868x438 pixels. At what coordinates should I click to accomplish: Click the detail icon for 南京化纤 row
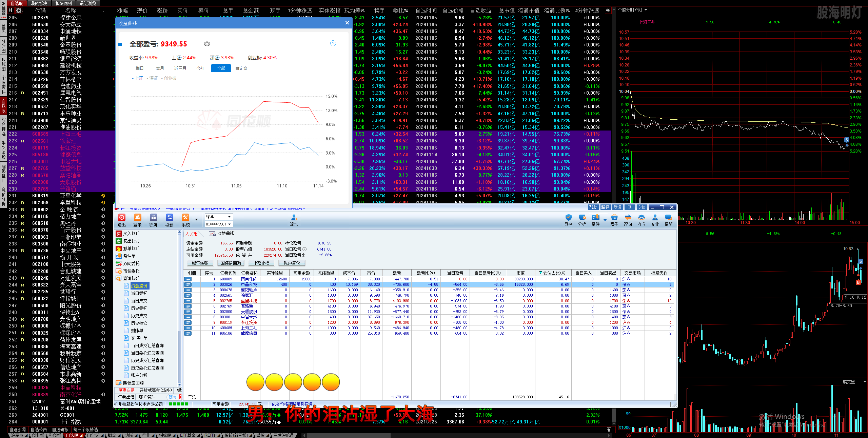pyautogui.click(x=188, y=279)
